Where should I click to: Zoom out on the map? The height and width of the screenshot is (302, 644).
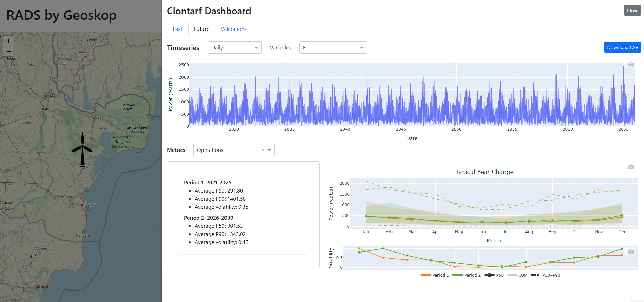pos(8,52)
